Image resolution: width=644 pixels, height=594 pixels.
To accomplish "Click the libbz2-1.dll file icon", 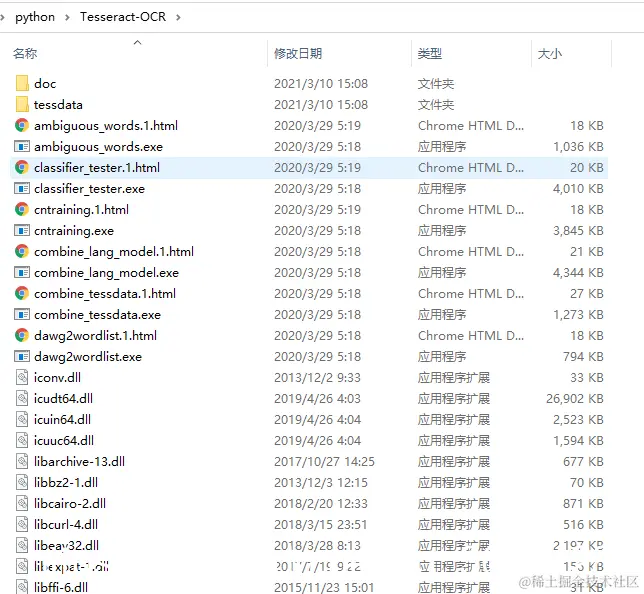I will click(x=22, y=482).
